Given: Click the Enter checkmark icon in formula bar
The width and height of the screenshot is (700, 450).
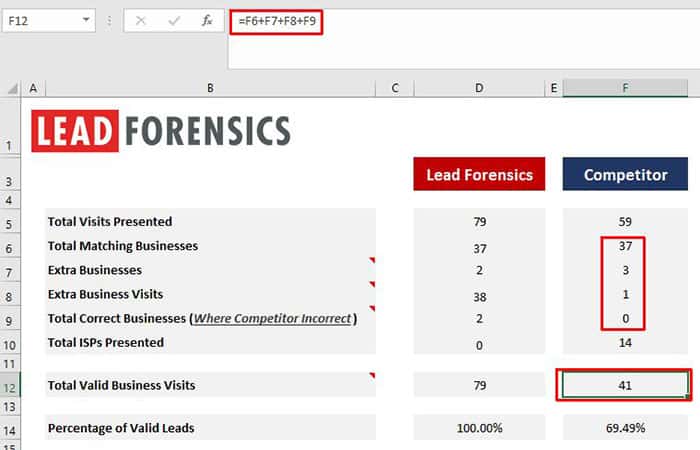Looking at the screenshot, I should click(174, 21).
